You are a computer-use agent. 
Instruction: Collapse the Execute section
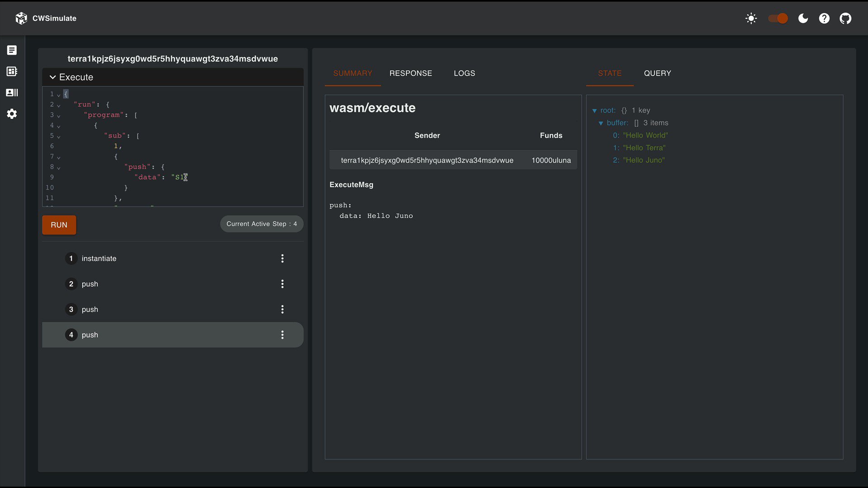53,77
